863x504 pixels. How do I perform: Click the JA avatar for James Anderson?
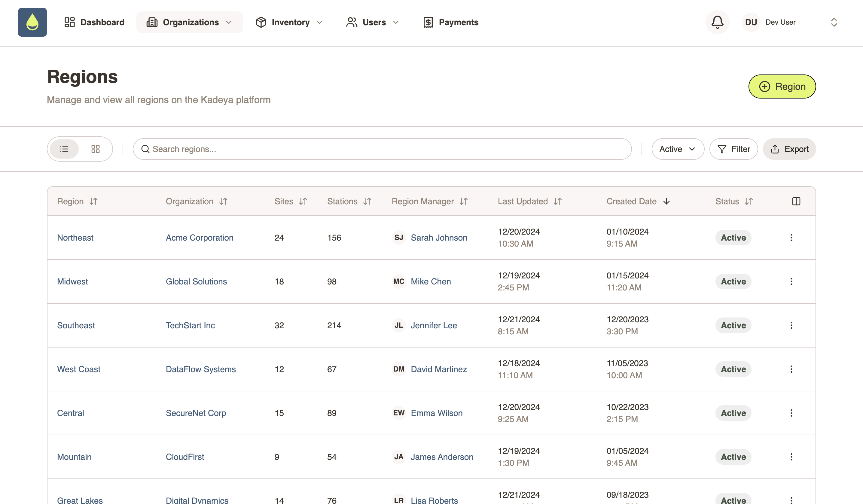(x=399, y=457)
